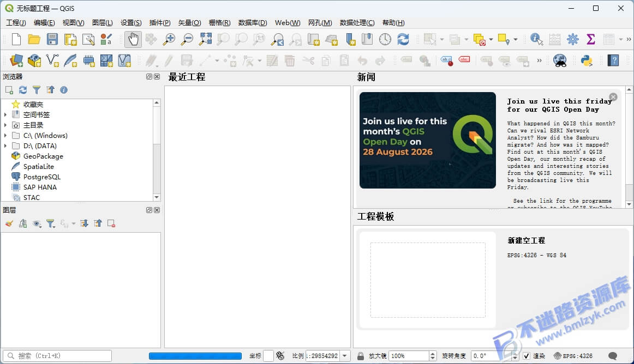Open a project with the folder icon
The height and width of the screenshot is (364, 634).
[x=34, y=39]
